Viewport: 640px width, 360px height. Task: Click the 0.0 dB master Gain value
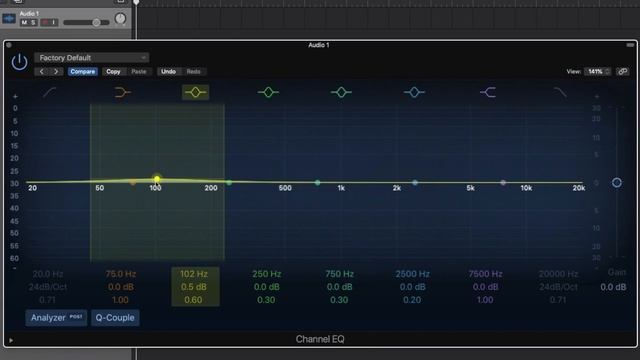pyautogui.click(x=613, y=287)
